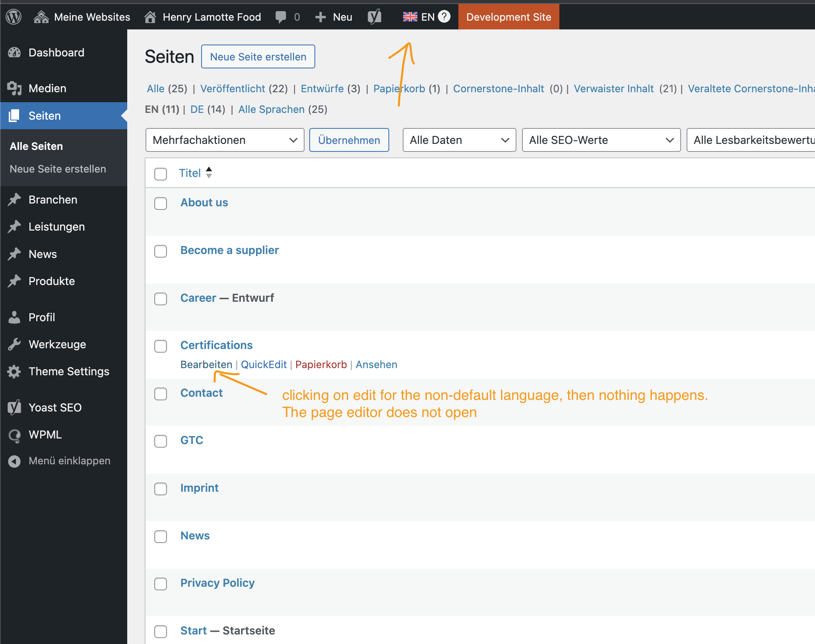Click the Yoast SEO sidebar icon
Screen dimensions: 815x644
[x=14, y=407]
